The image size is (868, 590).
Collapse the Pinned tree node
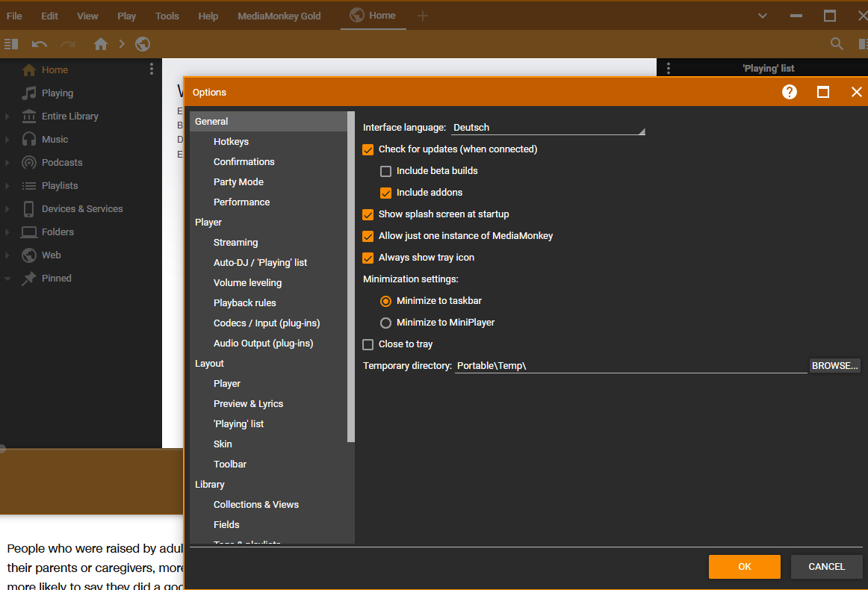[x=7, y=279]
